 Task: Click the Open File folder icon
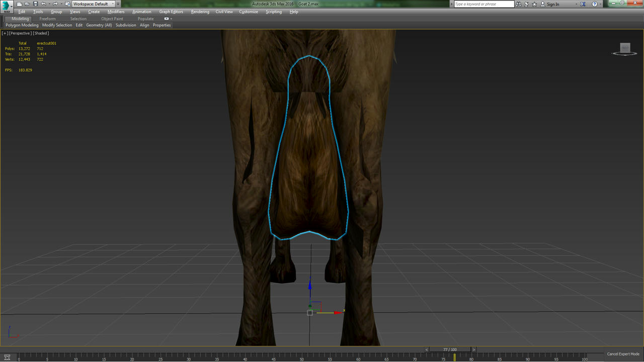[27, 4]
